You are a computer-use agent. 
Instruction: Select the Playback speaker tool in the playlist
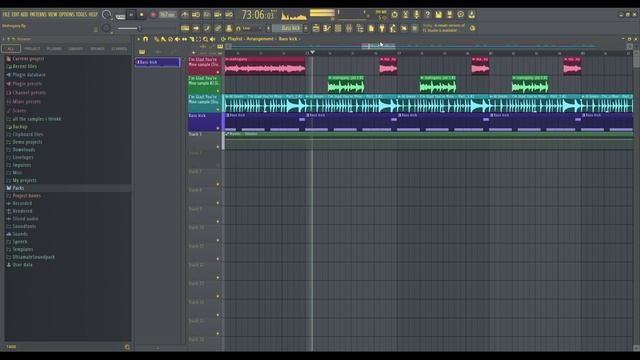212,39
